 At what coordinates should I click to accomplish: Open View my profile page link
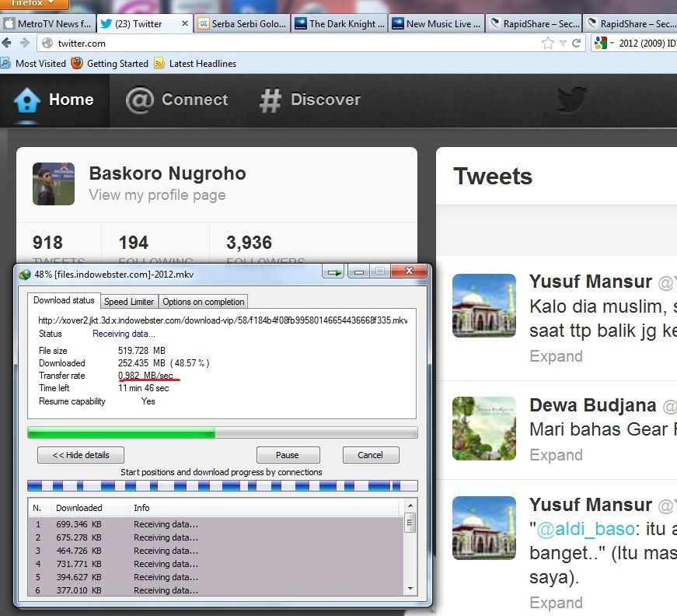click(157, 194)
